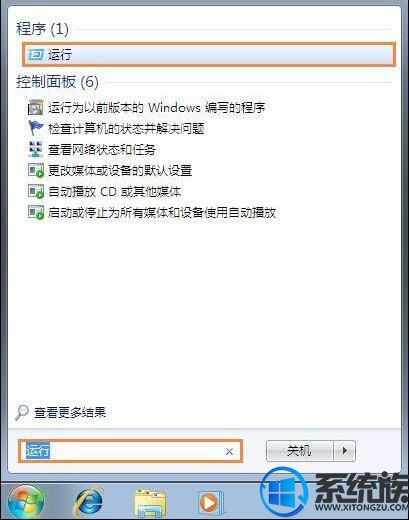The image size is (409, 520).
Task: Open the 运行 program result
Action: click(209, 54)
